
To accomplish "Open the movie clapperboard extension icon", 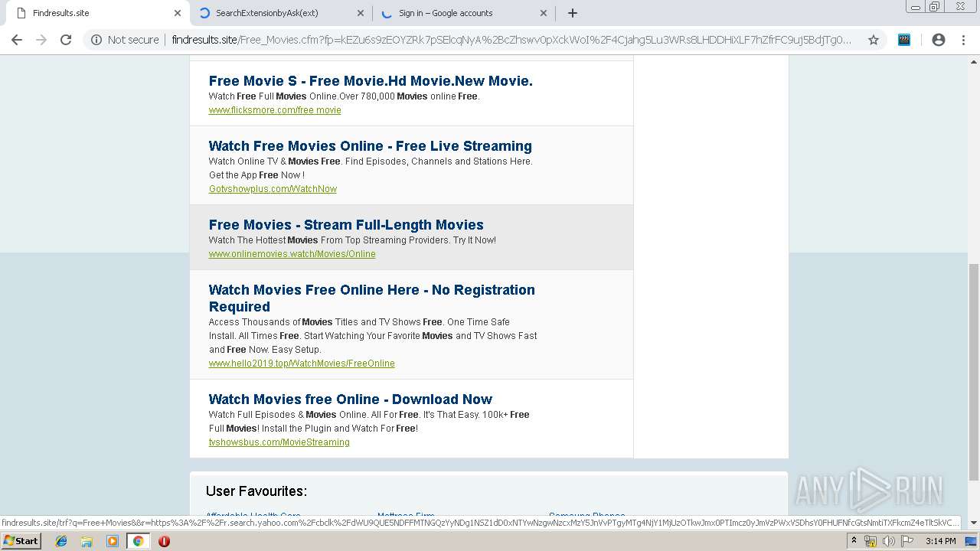I will click(904, 40).
